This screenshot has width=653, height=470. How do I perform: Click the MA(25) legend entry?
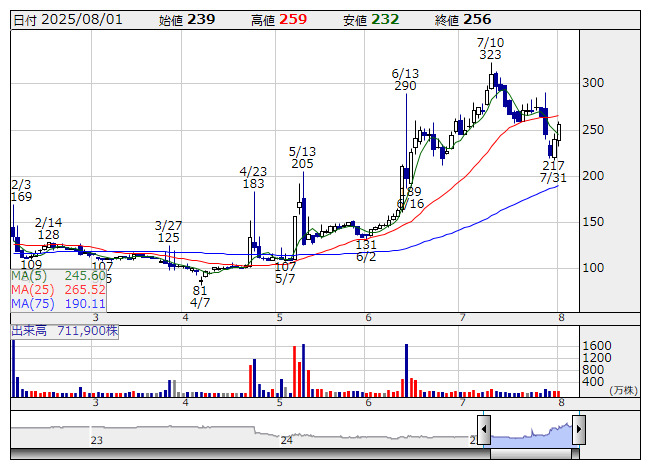pyautogui.click(x=58, y=290)
